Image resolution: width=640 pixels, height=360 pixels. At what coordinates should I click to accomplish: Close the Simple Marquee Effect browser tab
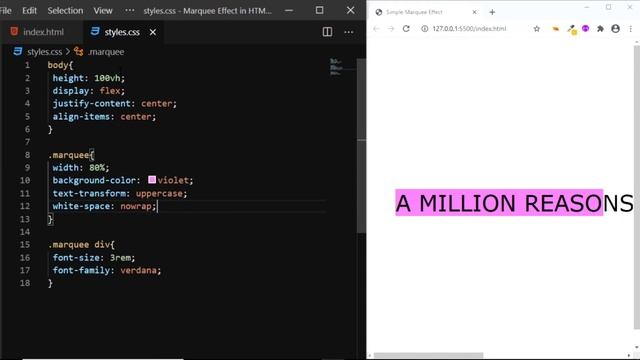[474, 12]
